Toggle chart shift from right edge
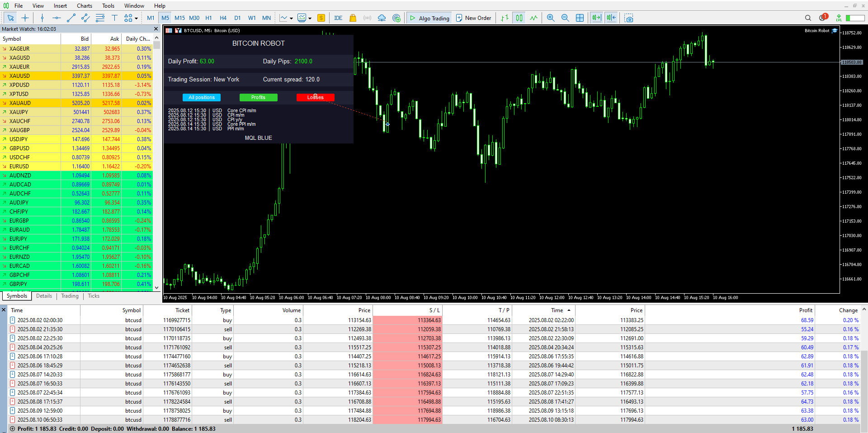The height and width of the screenshot is (433, 868). coord(611,18)
